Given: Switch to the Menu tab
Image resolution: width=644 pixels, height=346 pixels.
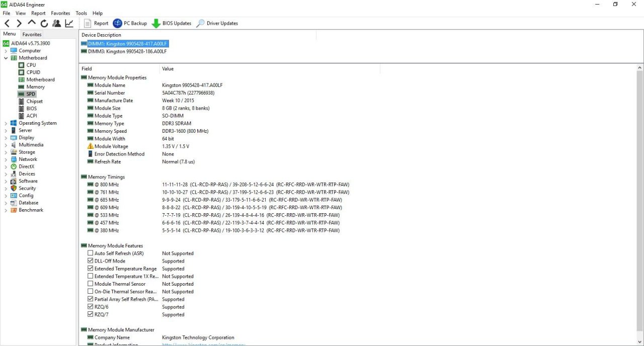Looking at the screenshot, I should click(10, 34).
